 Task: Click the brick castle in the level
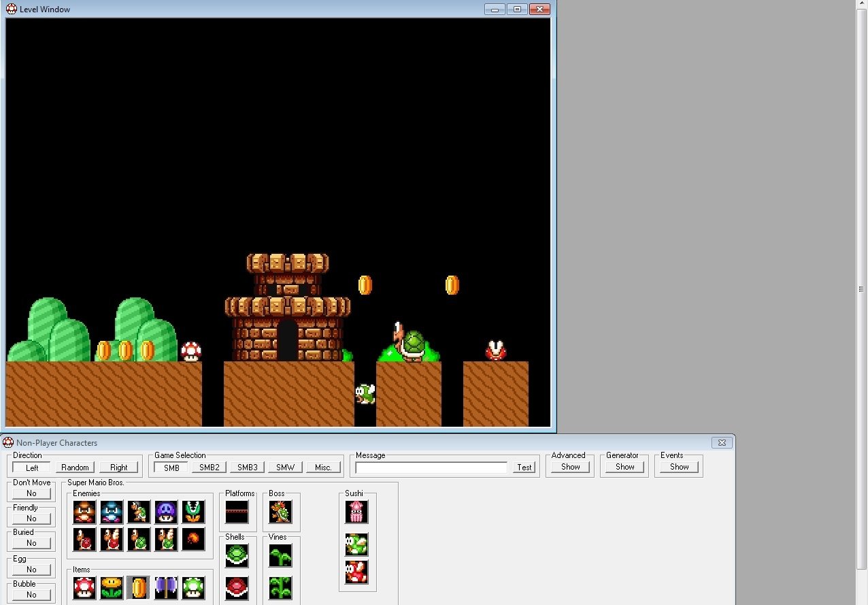288,307
